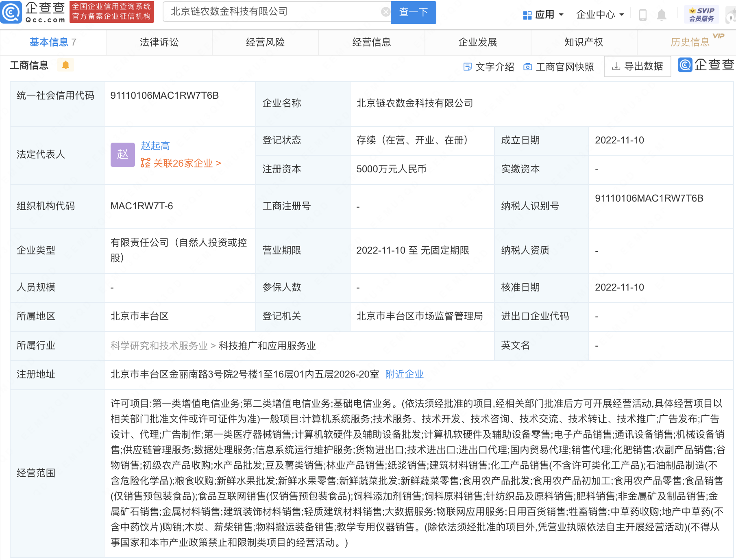Select credit code 91110106MAC1RW7T6B in first row
Viewport: 736px width, 560px height.
[165, 96]
